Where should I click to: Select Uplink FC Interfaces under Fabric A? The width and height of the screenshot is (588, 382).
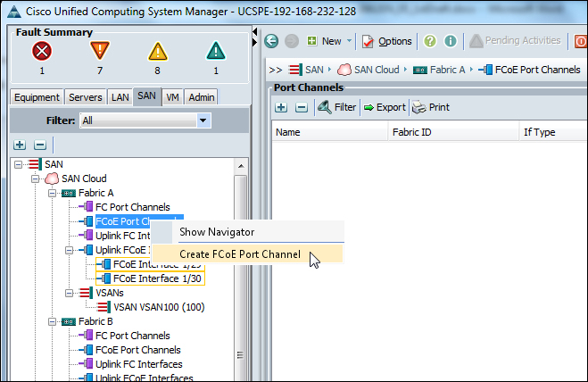pyautogui.click(x=122, y=236)
